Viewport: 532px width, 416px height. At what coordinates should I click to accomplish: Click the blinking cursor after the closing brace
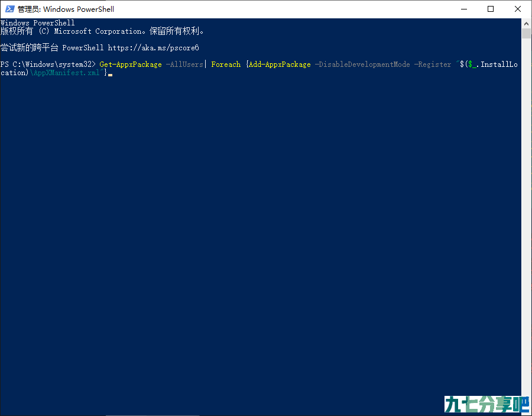(111, 75)
